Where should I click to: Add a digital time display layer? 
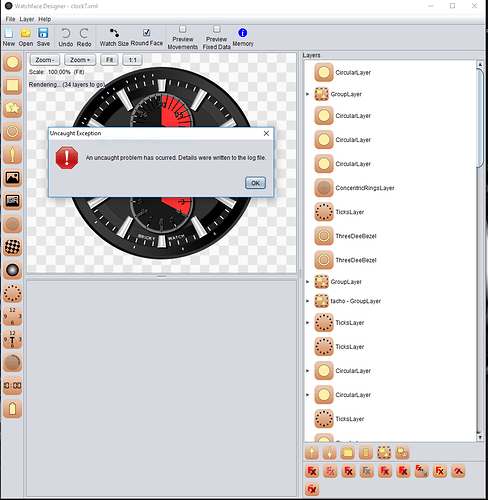coord(13,386)
